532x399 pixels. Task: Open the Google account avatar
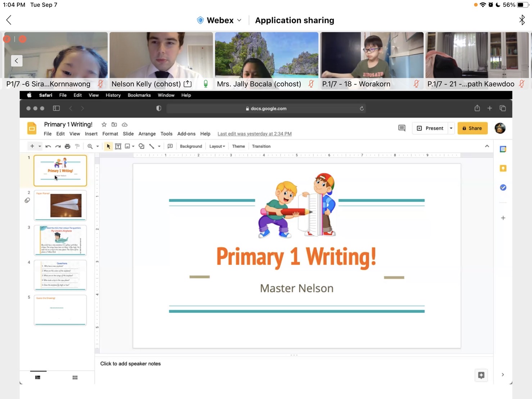click(500, 128)
